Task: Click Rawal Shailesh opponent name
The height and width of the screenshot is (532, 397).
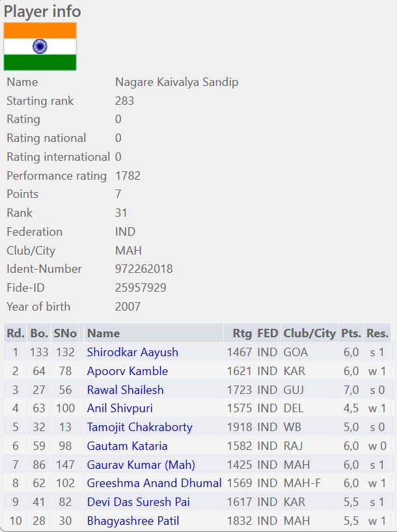Action: [x=125, y=390]
